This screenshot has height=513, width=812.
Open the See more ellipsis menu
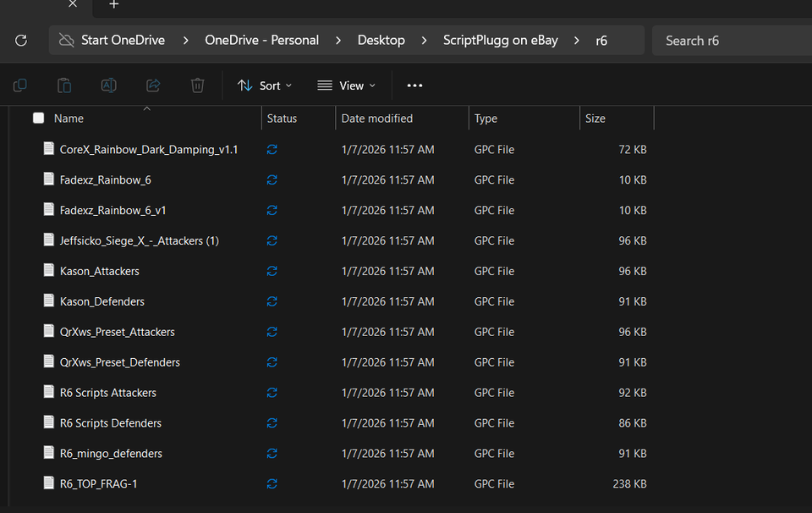(x=414, y=85)
